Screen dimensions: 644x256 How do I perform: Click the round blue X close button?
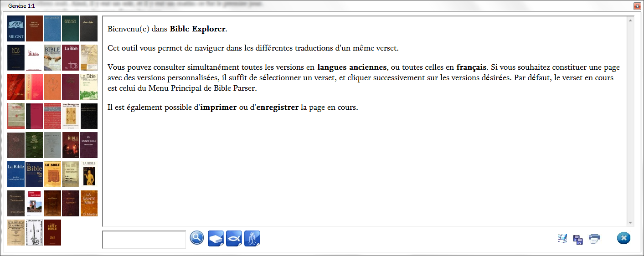click(x=623, y=238)
